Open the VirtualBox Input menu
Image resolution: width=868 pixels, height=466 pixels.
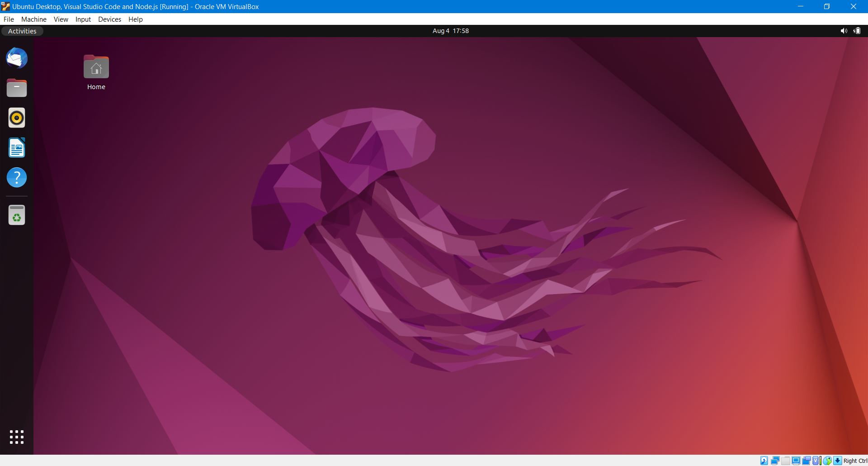[x=83, y=19]
